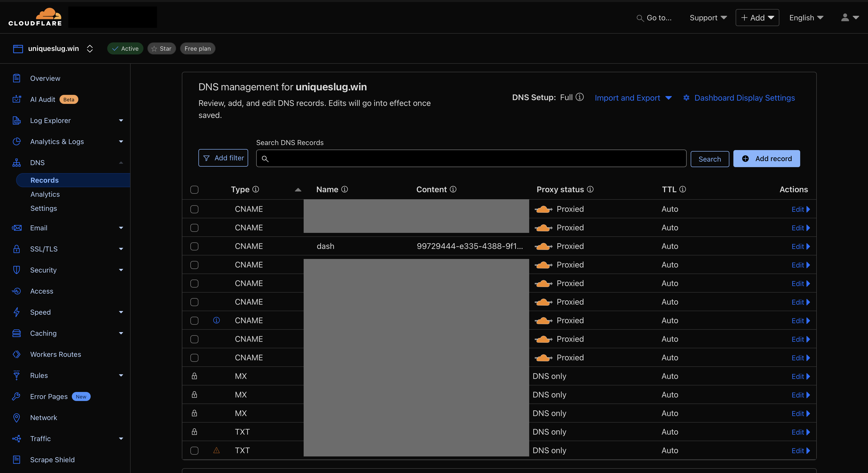The width and height of the screenshot is (868, 473).
Task: Collapse the DNS section arrow
Action: (121, 163)
